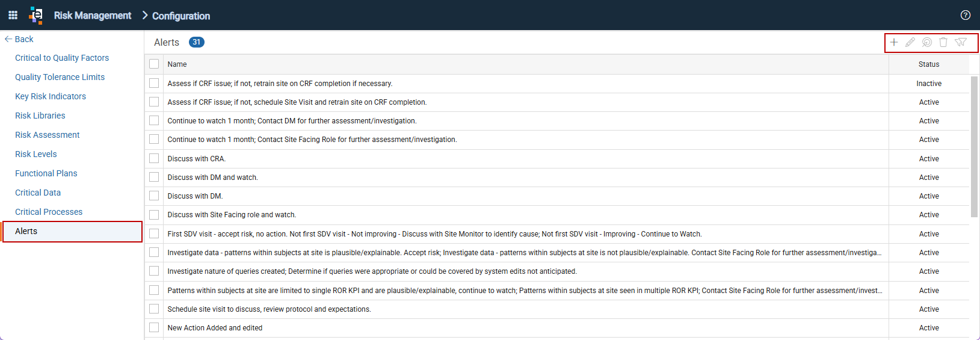Sort by the Status column header
Screen dimensions: 980x340
click(929, 64)
